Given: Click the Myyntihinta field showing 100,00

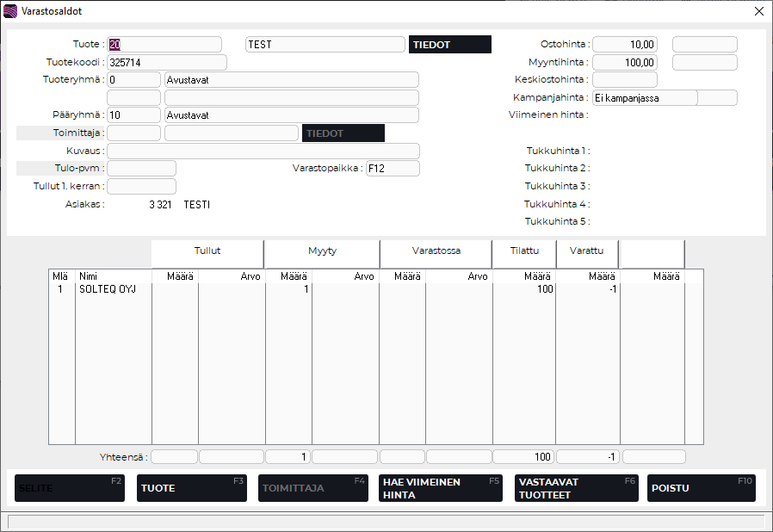Looking at the screenshot, I should coord(624,63).
